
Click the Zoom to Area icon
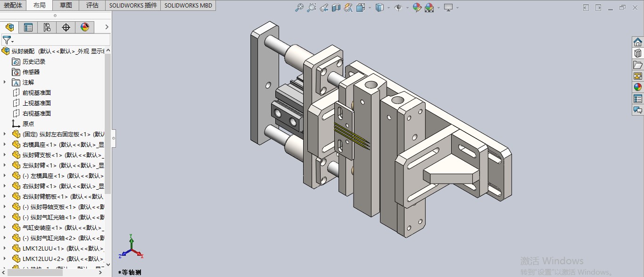pyautogui.click(x=312, y=8)
